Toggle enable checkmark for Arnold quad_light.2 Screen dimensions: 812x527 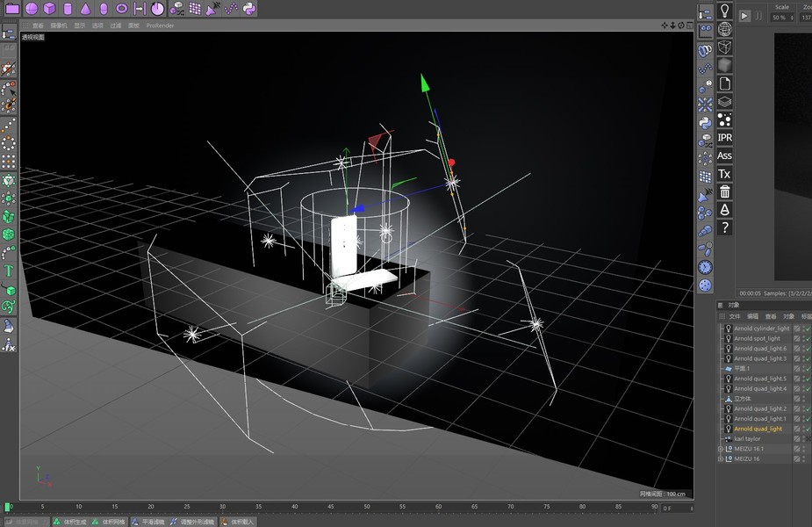point(808,408)
